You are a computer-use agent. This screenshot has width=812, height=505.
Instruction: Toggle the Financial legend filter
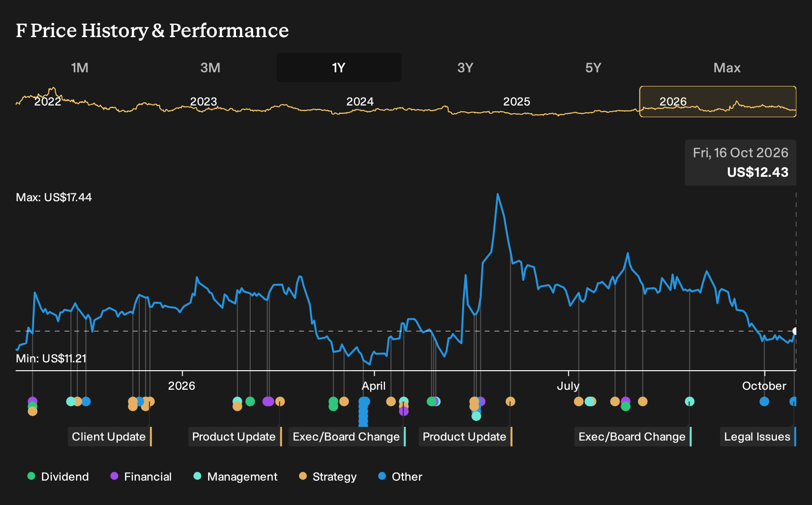[x=141, y=477]
